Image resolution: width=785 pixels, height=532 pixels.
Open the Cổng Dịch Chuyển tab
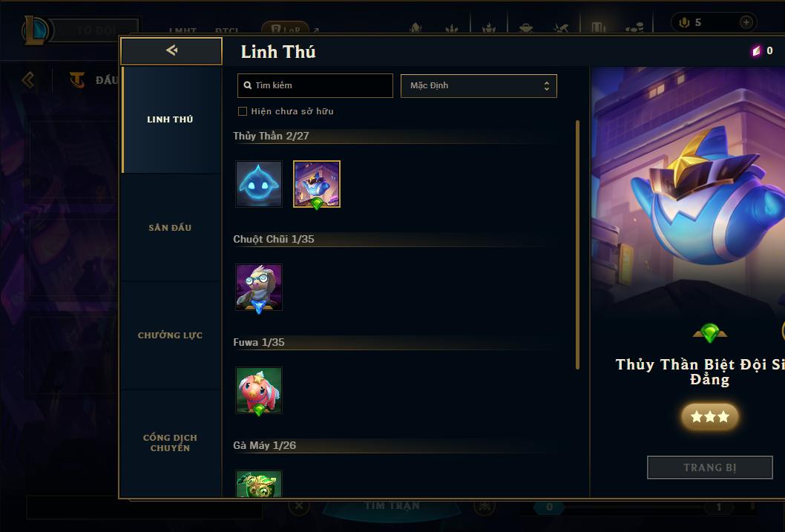point(171,443)
